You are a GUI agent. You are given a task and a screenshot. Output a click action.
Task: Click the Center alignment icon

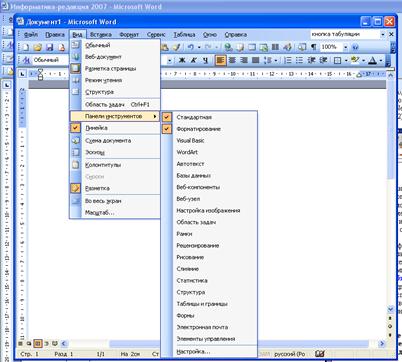(x=232, y=60)
